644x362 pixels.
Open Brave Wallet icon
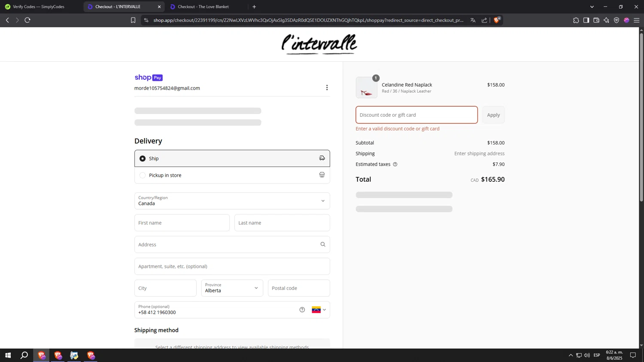(596, 20)
